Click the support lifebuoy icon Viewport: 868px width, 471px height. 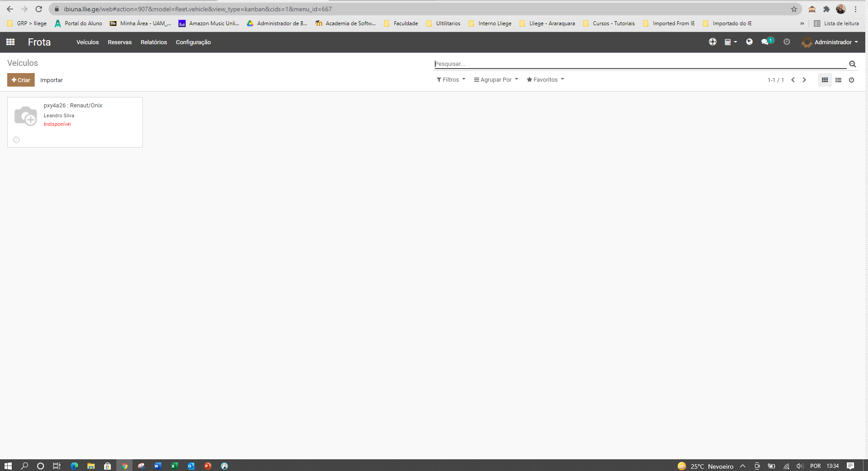[713, 42]
